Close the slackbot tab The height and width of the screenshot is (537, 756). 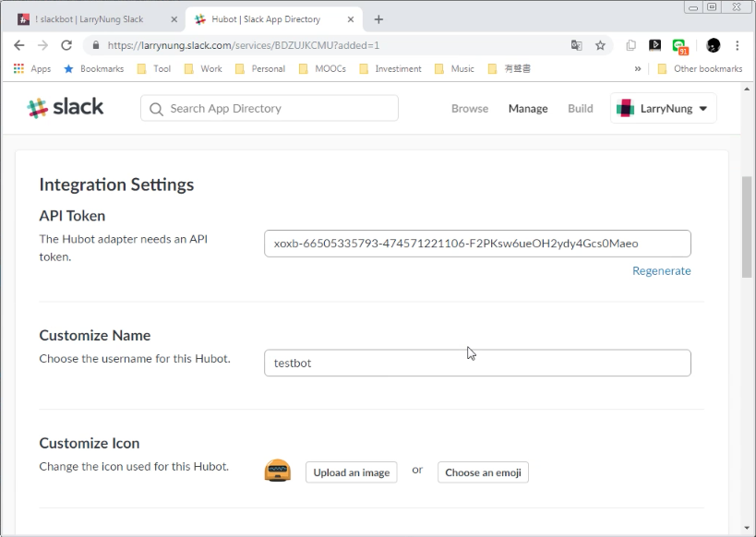click(174, 19)
